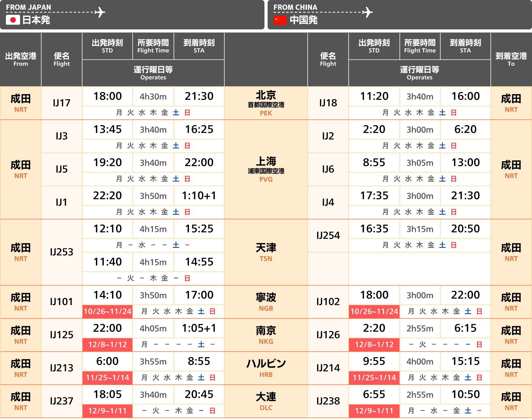Image resolution: width=532 pixels, height=420 pixels.
Task: Click flight number IJ254
Action: [328, 235]
